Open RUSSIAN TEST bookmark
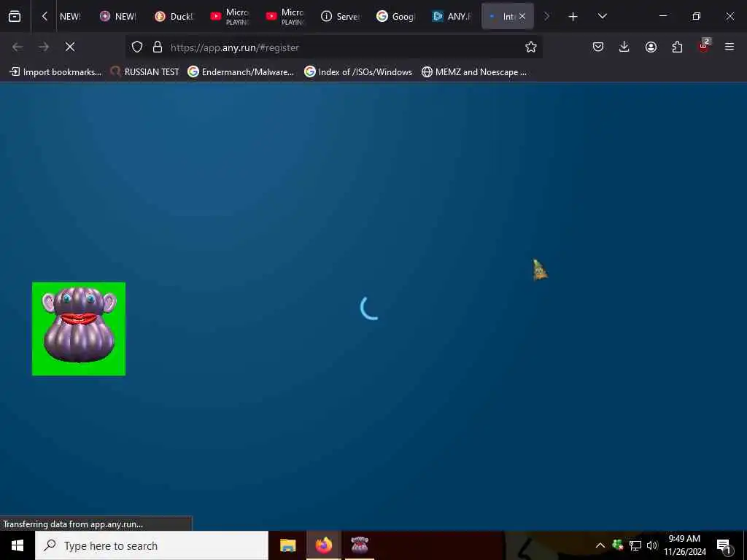 tap(145, 72)
